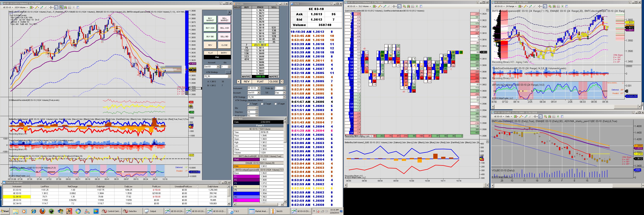Open chart style candlestick icon in 1024 Volume chart
Screen dimensions: 644x215
coord(32,8)
